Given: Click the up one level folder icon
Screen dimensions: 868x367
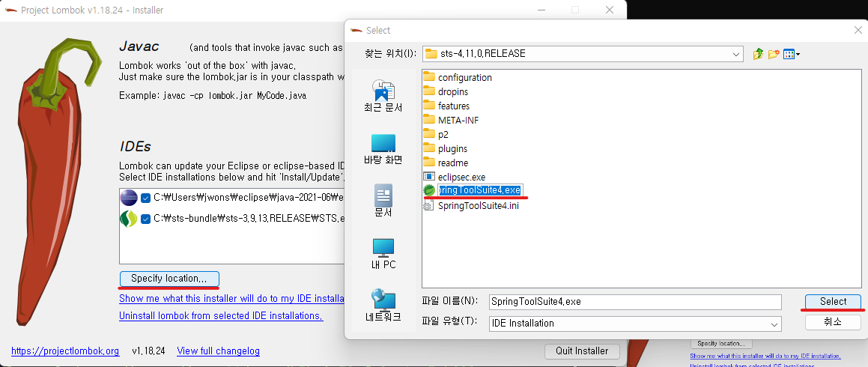Looking at the screenshot, I should click(758, 54).
